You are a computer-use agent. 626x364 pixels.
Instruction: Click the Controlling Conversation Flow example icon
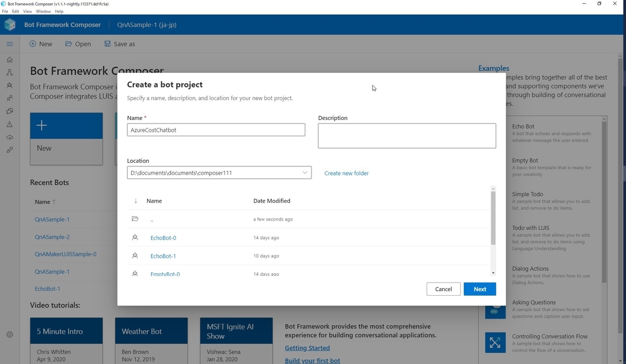pyautogui.click(x=495, y=342)
